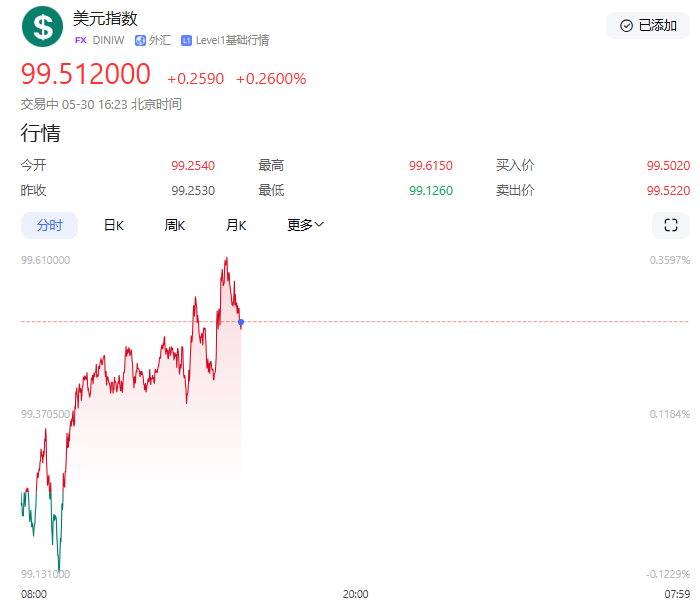Image resolution: width=700 pixels, height=614 pixels.
Task: Toggle the 已添加 watchlist button
Action: [x=648, y=25]
